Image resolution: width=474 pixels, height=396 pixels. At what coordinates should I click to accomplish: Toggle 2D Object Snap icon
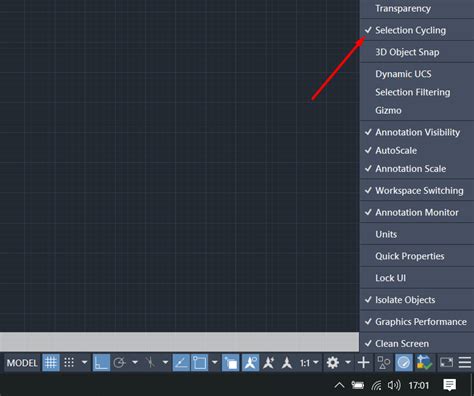tap(199, 362)
